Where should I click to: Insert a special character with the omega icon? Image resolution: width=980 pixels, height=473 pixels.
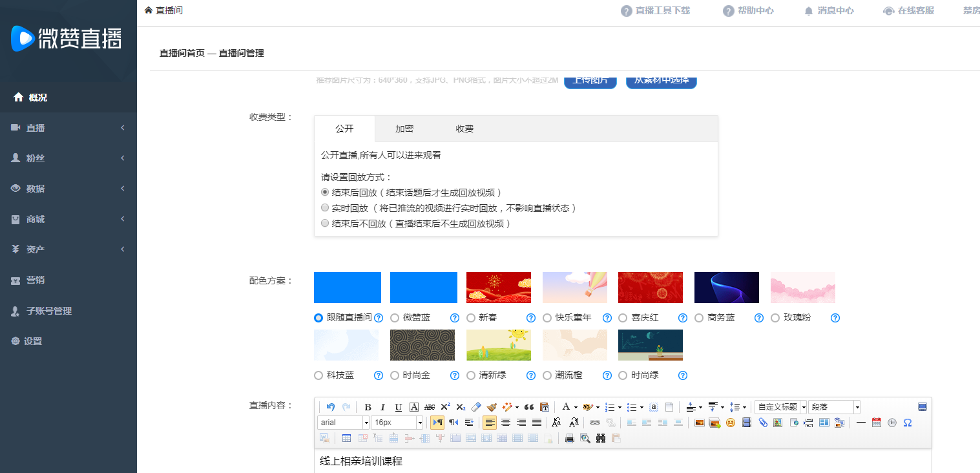pos(908,423)
